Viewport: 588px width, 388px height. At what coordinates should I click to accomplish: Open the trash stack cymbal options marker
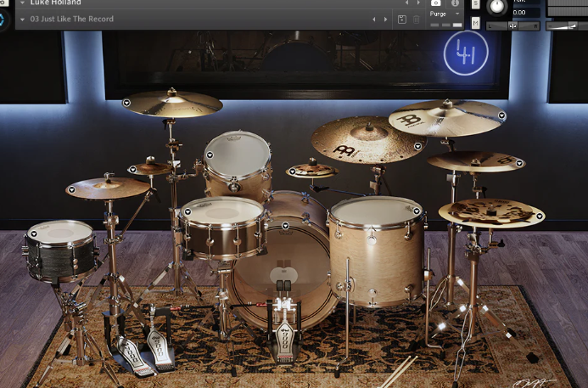pos(540,216)
